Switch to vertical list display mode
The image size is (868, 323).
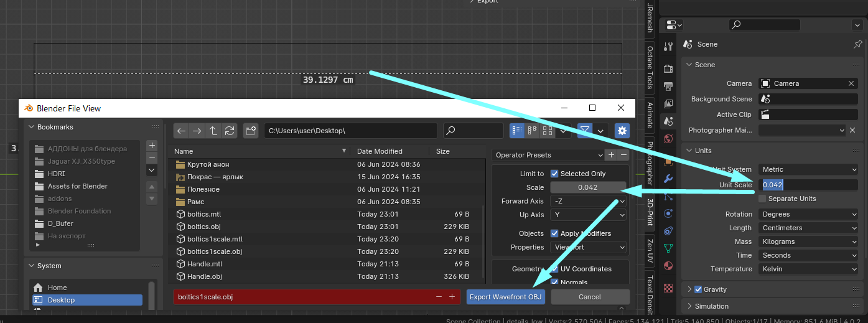517,131
